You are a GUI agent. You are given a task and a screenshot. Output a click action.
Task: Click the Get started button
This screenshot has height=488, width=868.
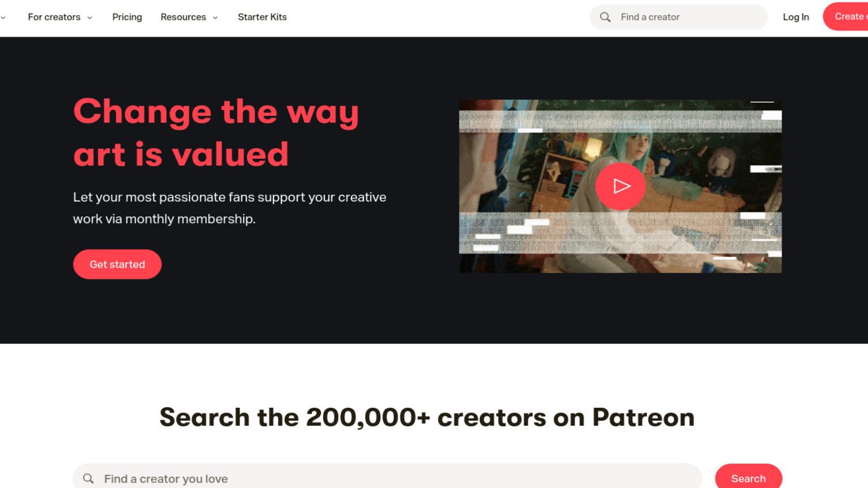pyautogui.click(x=117, y=264)
